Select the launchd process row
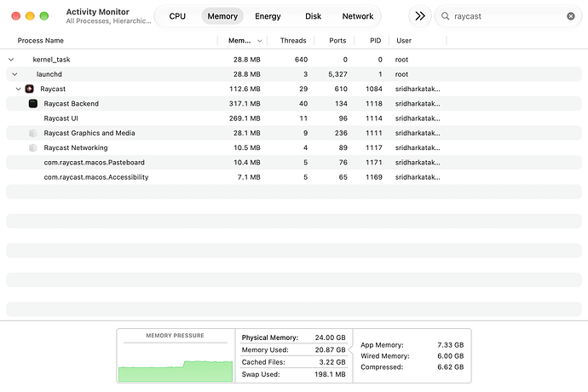 [294, 74]
